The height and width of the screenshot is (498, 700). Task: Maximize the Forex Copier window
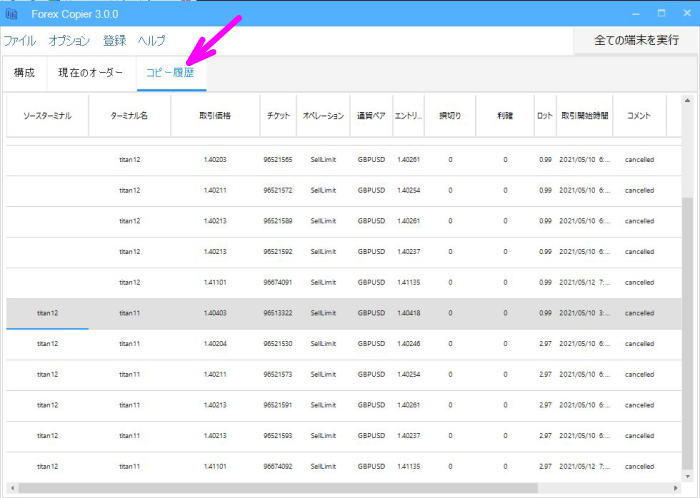pos(660,13)
